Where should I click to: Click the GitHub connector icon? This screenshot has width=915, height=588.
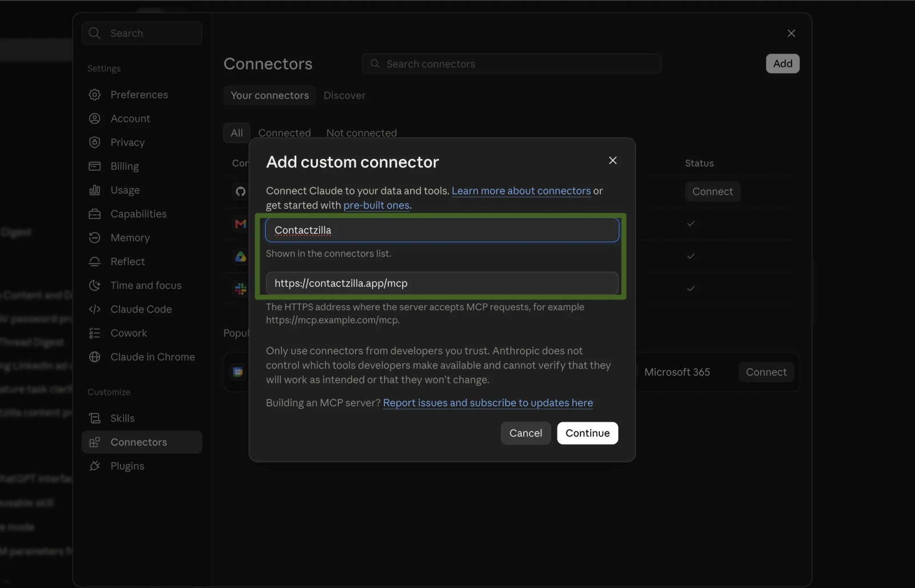click(x=241, y=191)
